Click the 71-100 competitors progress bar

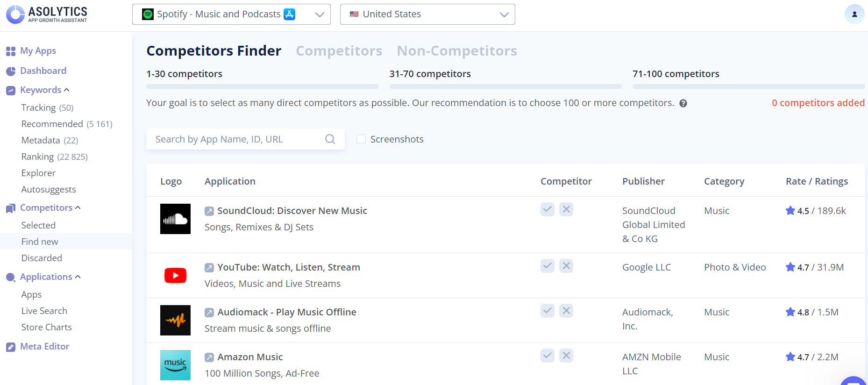coord(749,86)
